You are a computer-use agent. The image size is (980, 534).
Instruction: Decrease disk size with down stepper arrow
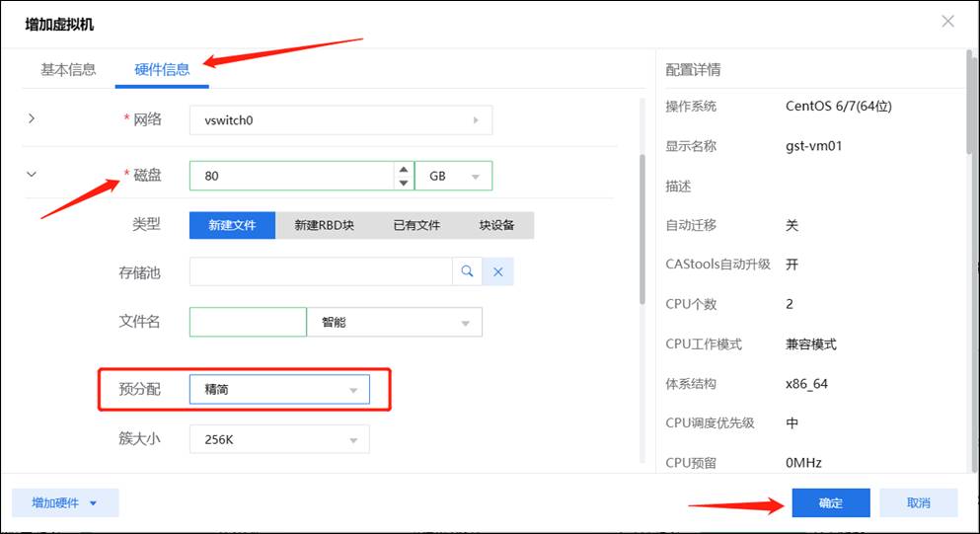[403, 183]
